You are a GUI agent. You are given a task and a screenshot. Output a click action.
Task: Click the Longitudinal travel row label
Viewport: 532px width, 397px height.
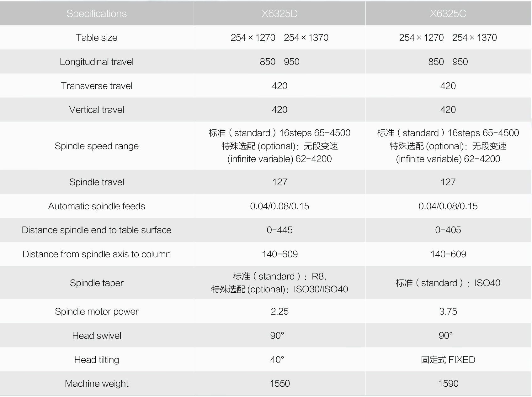tap(97, 62)
